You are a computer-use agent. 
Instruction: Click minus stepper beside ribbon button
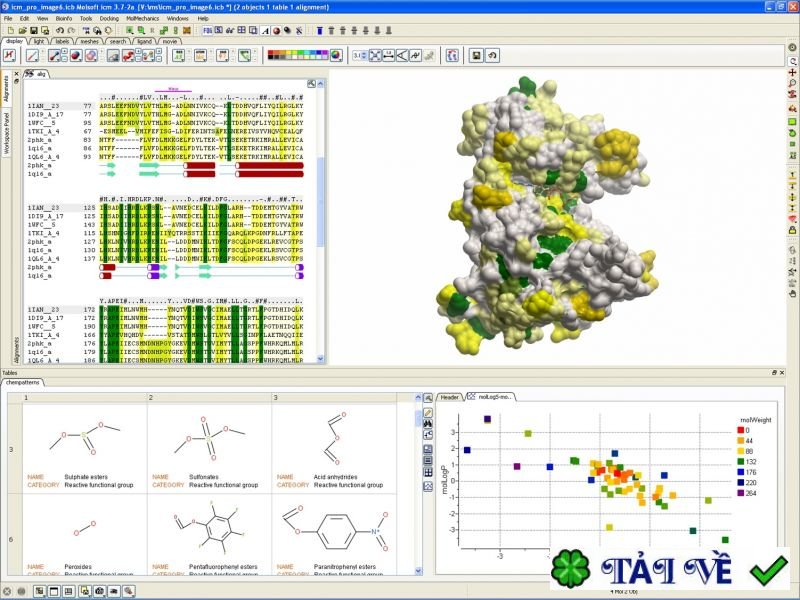138,59
